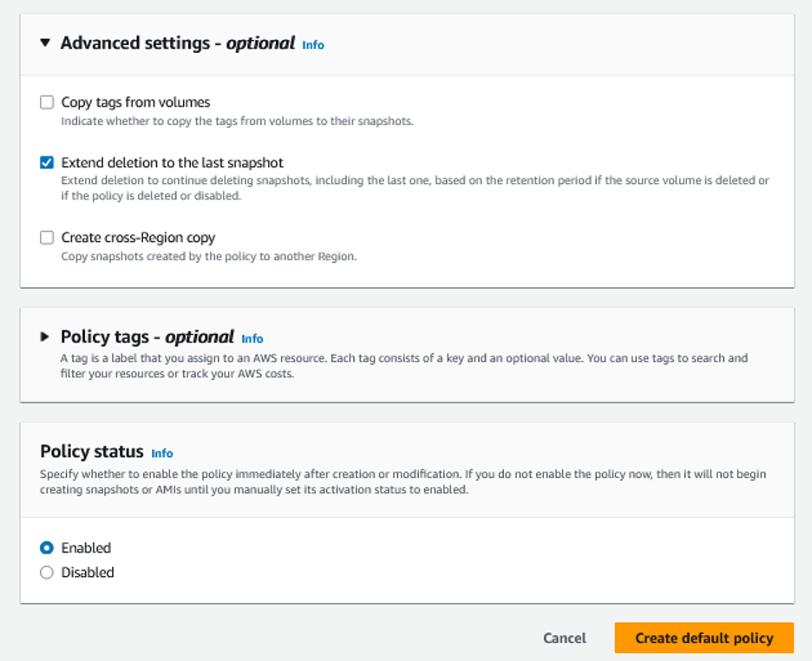Check "Copy tags from volumes"
This screenshot has width=812, height=661.
[x=46, y=101]
